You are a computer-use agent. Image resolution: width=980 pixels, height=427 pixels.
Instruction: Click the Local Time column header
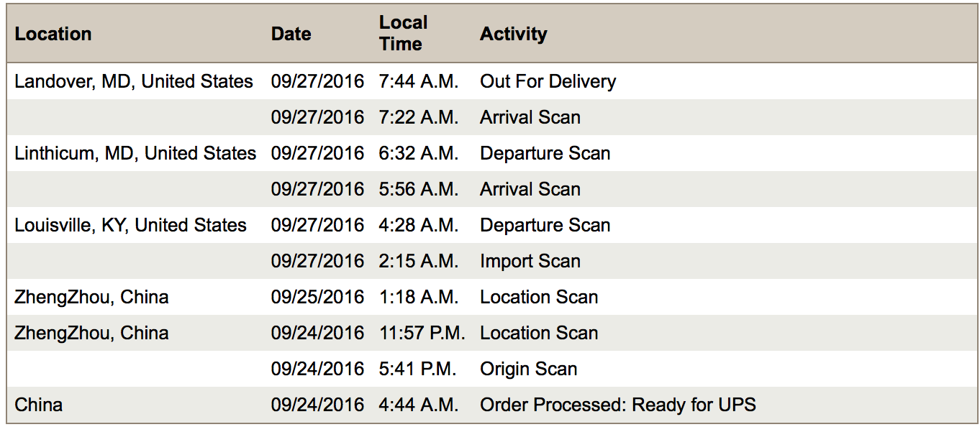[x=404, y=33]
